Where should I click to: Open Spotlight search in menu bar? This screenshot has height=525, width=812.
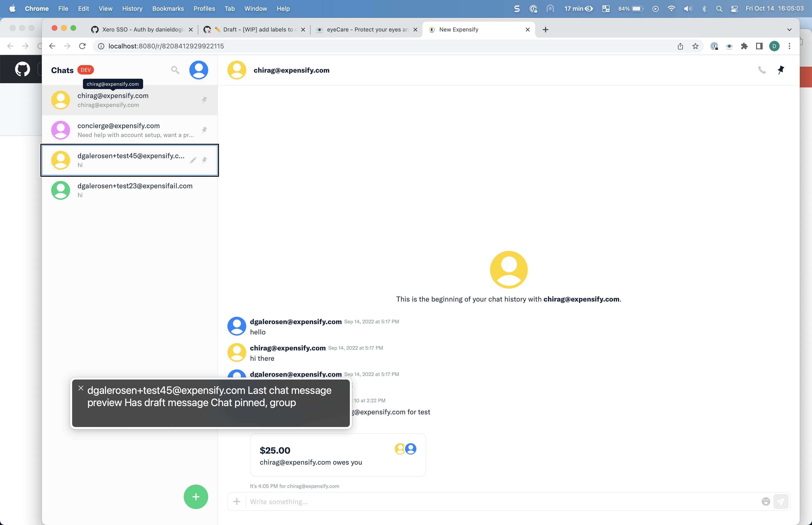pos(719,8)
